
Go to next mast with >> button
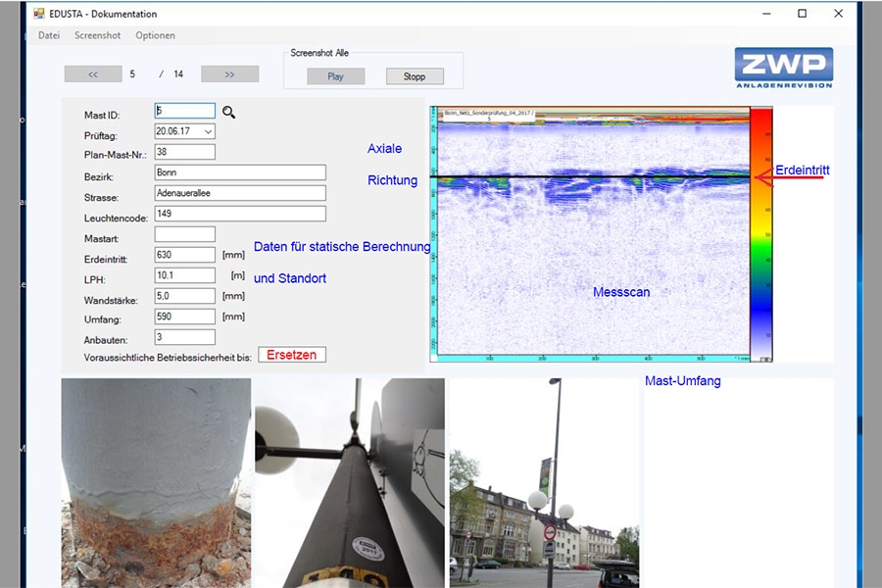point(229,74)
